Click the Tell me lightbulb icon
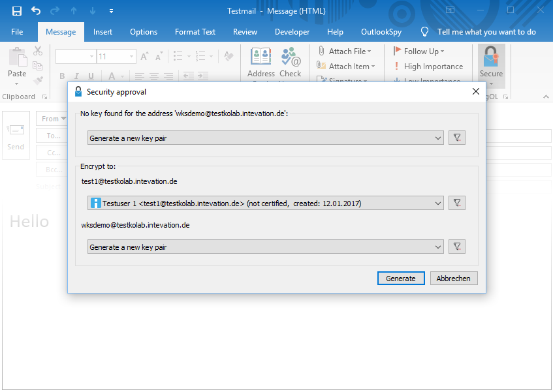This screenshot has height=392, width=553. tap(425, 32)
